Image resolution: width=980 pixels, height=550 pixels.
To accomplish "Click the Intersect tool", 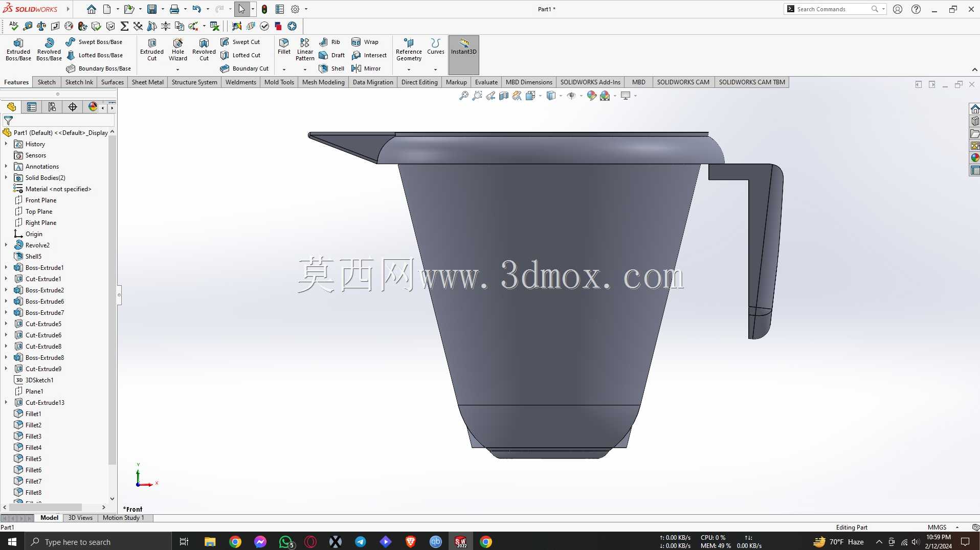I will [369, 55].
